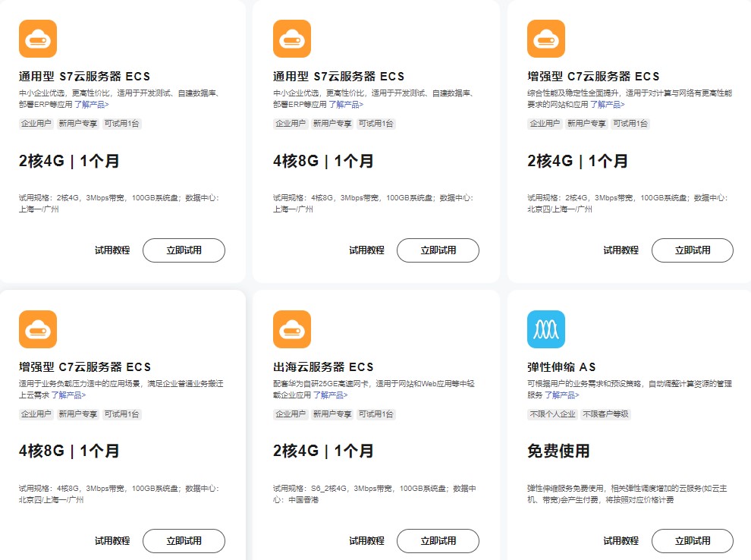
Task: Click 立即试用 for 增强型 C7 2核4G
Action: coord(693,250)
